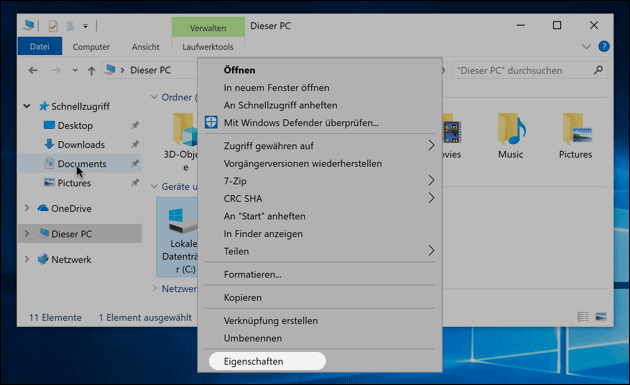Expand the Dieser PC tree node
The height and width of the screenshot is (385, 630).
(27, 233)
